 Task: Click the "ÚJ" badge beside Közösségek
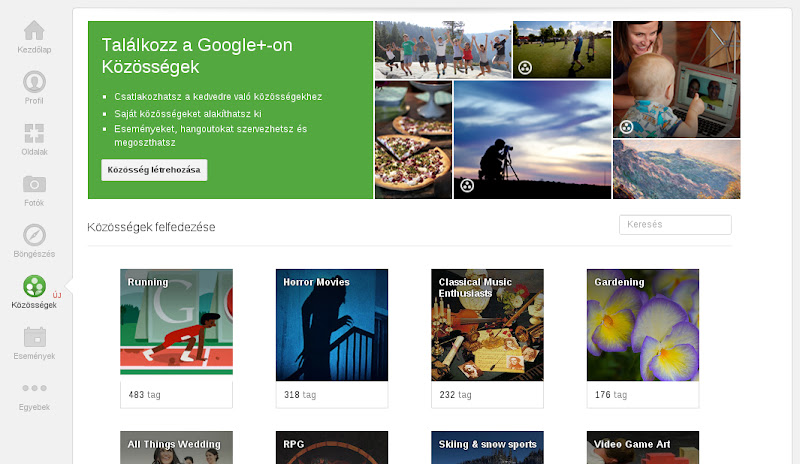(x=57, y=296)
